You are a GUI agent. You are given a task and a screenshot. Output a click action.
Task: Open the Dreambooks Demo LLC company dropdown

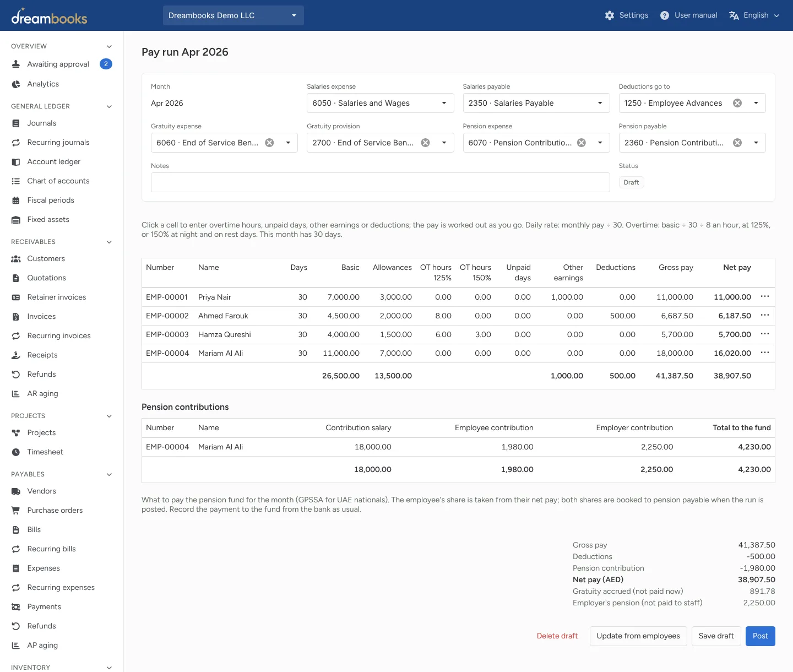pyautogui.click(x=233, y=15)
